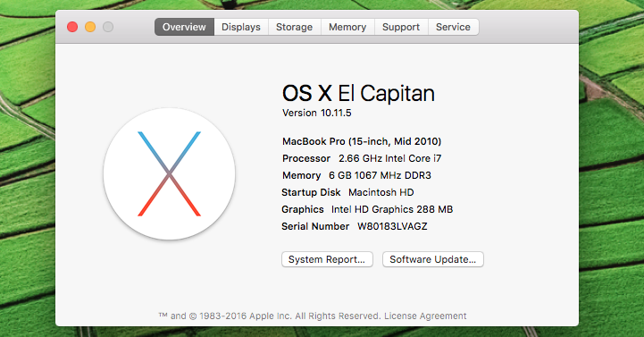The height and width of the screenshot is (337, 644).
Task: Select the Storage tab
Action: [294, 27]
